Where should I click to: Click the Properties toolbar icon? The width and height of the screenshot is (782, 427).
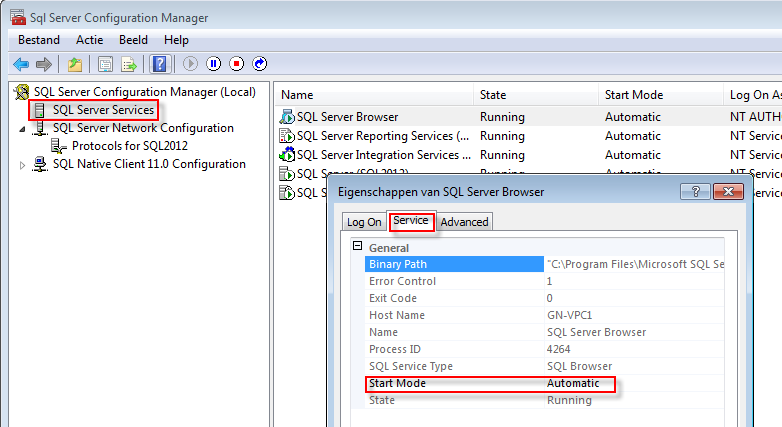[105, 64]
